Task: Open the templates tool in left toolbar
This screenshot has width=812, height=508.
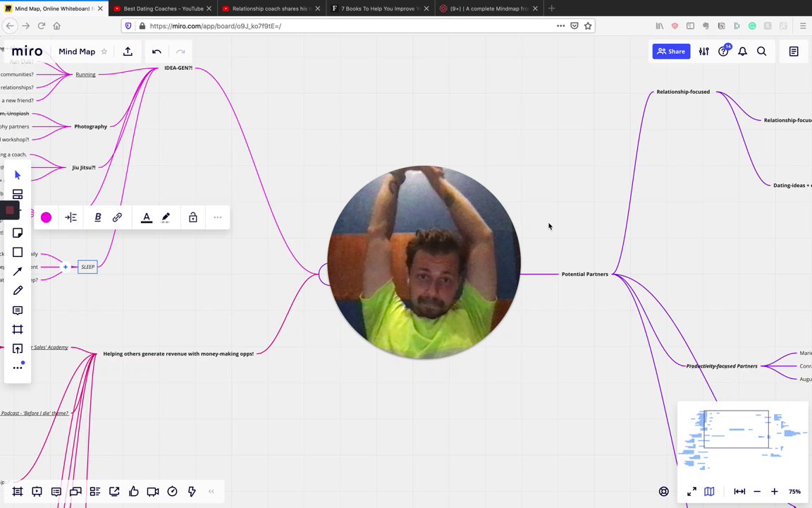Action: tap(18, 195)
